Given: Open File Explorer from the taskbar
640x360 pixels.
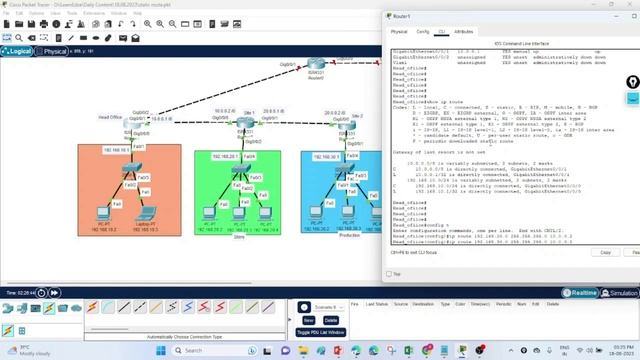Looking at the screenshot, I should pyautogui.click(x=303, y=351).
